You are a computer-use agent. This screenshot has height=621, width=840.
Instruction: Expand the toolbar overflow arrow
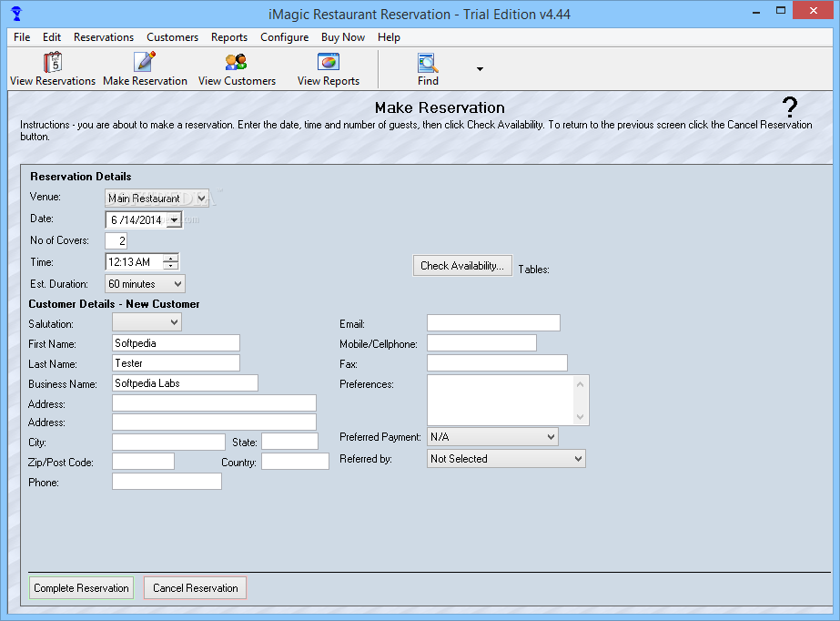480,68
